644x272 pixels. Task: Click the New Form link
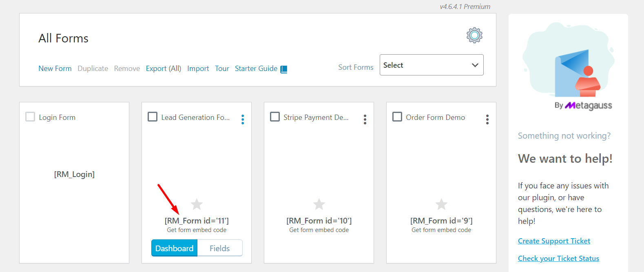(55, 69)
